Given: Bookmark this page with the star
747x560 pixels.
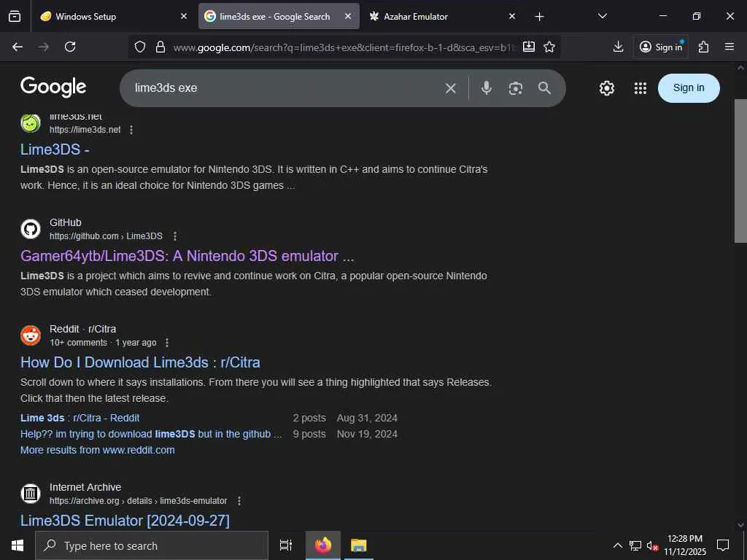Looking at the screenshot, I should coord(549,47).
